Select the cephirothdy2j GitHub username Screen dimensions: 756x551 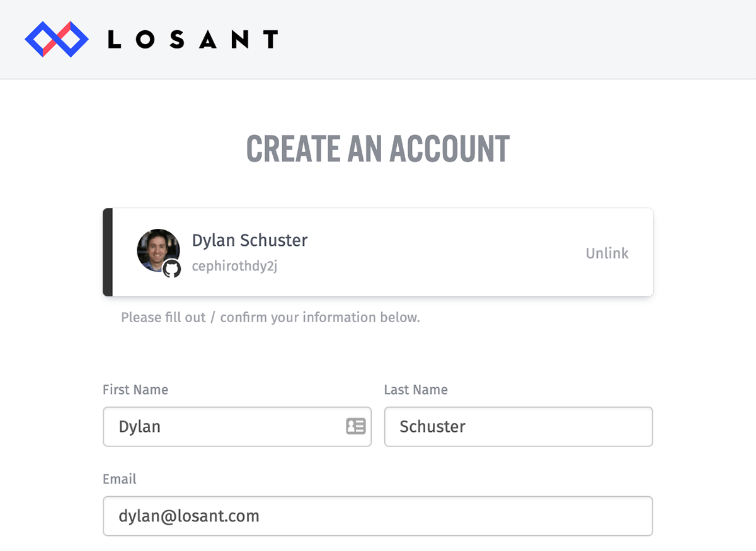[x=234, y=266]
